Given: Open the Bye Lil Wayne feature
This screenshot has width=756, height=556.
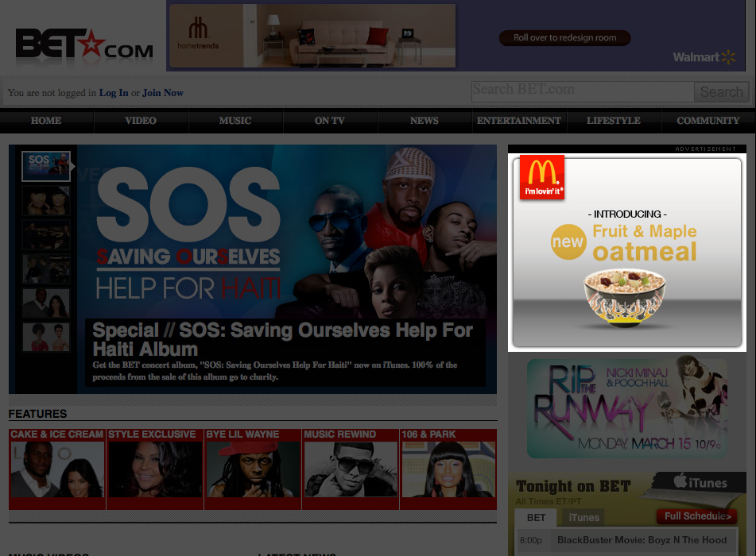Looking at the screenshot, I should point(253,469).
